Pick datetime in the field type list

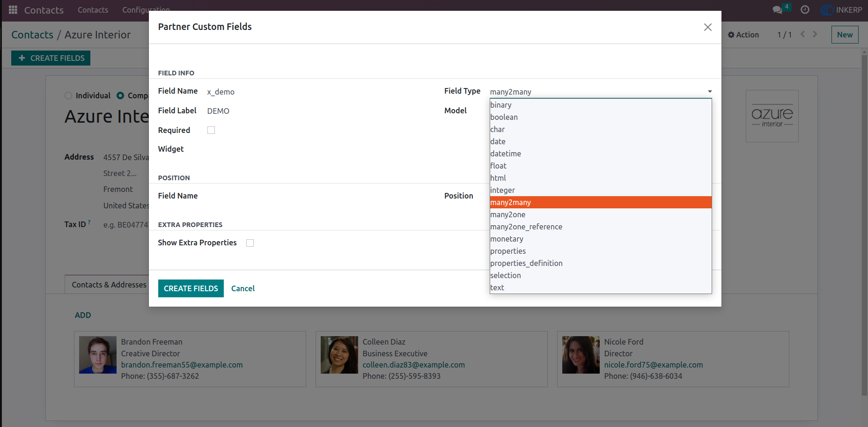[x=601, y=154]
